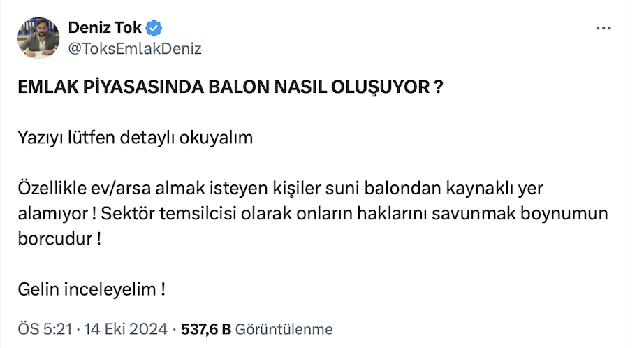Click the display name Deniz Tok
Screen dimensions: 644x348
pos(105,29)
